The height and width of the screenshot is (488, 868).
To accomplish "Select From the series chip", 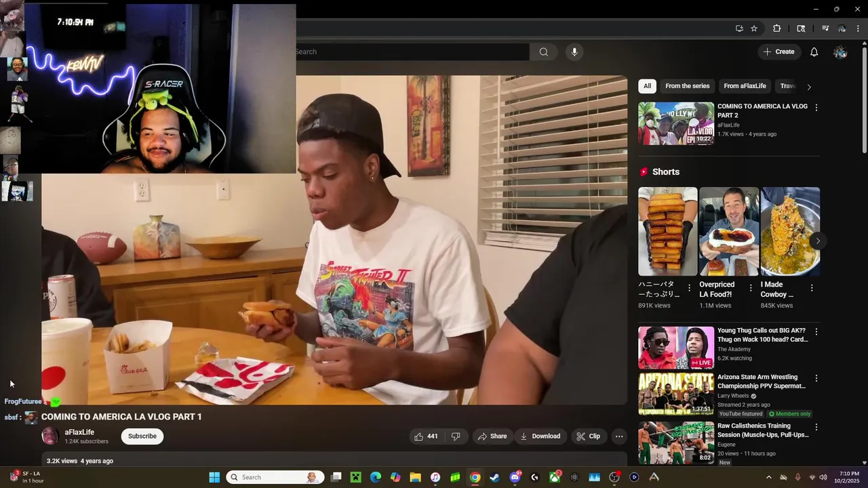I will 687,86.
